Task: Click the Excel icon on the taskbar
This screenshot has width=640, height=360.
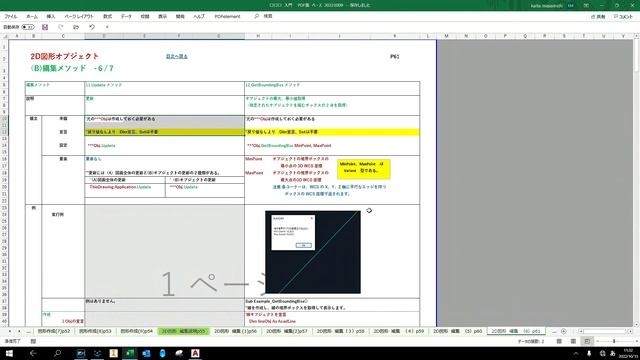Action: point(130,353)
